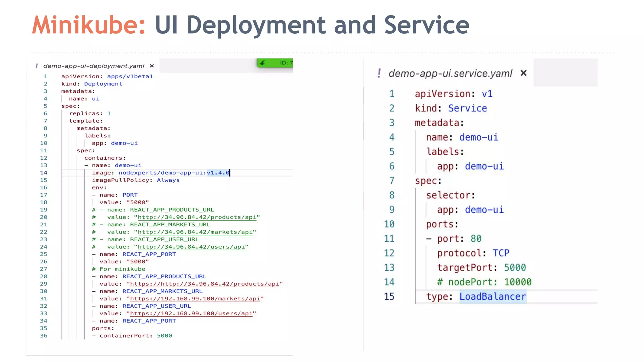Screen dimensions: 644x362
Task: Open the commented markets/api http link
Action: (195, 232)
